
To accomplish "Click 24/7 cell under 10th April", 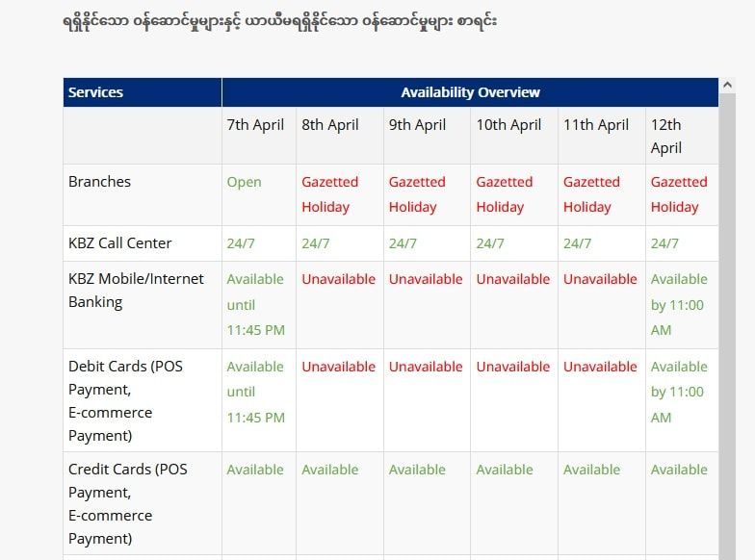I will 490,243.
